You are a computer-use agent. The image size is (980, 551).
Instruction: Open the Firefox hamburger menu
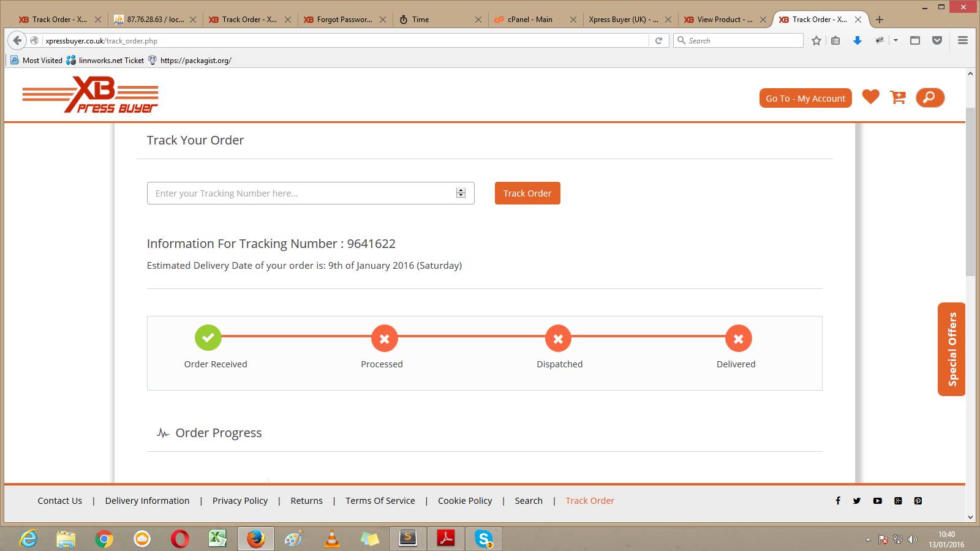point(962,40)
